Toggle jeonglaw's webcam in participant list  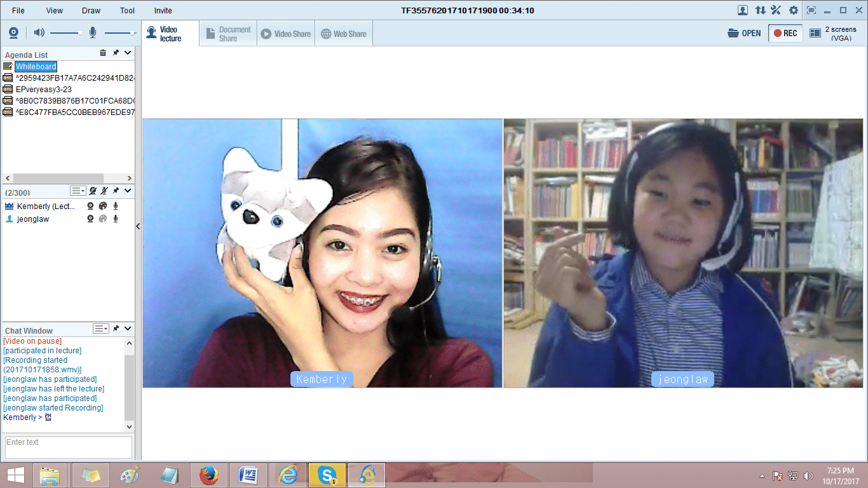[x=91, y=219]
